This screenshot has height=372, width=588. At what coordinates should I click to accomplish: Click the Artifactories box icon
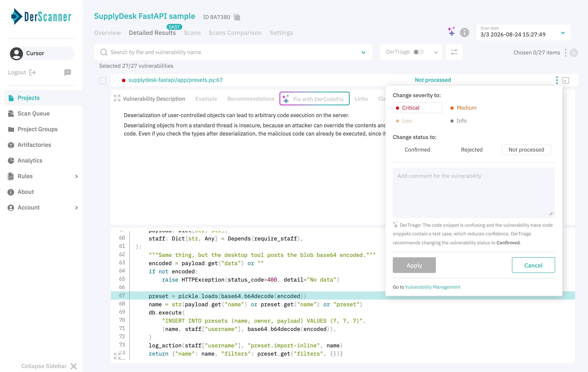click(11, 145)
